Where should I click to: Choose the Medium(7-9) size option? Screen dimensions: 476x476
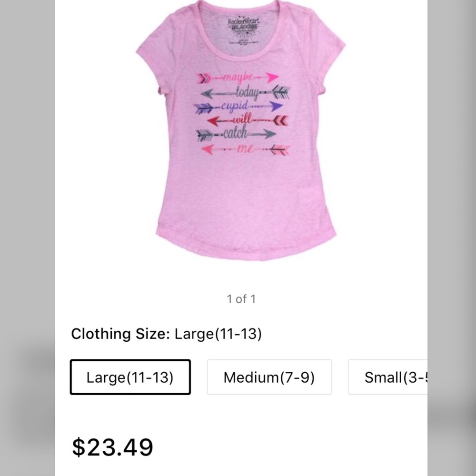pos(269,377)
